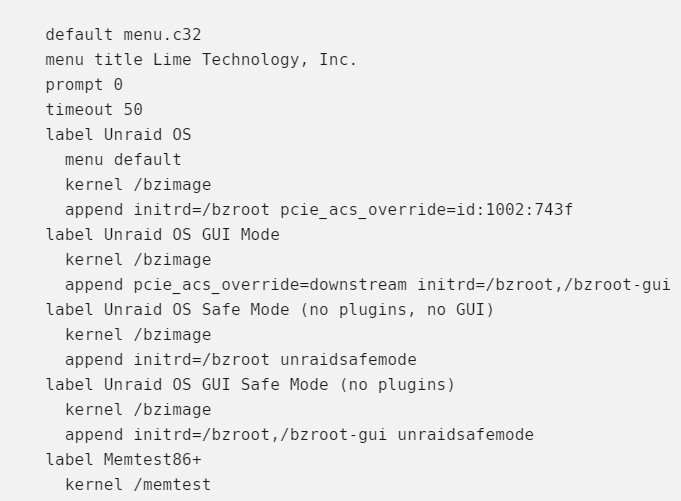Click the 'timeout 50' text
This screenshot has height=501, width=681.
(94, 109)
